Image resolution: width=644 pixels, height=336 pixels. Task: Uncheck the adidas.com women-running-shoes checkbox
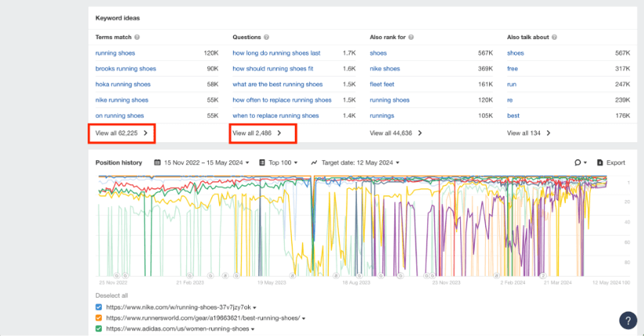99,329
